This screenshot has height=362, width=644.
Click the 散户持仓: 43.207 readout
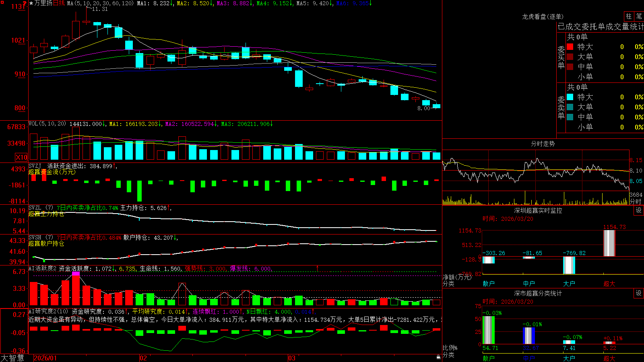(151, 238)
